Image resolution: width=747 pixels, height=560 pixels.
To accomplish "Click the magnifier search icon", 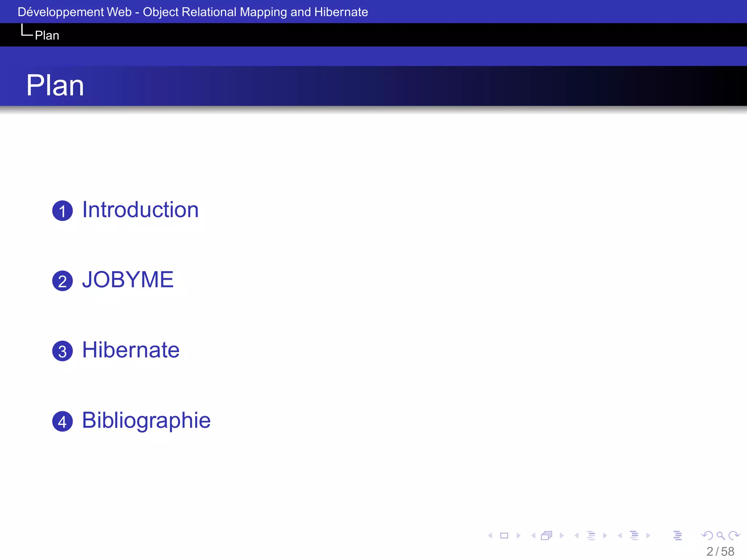I will point(720,536).
